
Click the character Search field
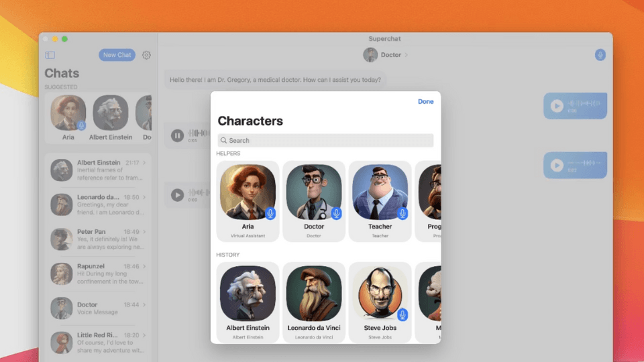click(x=325, y=141)
